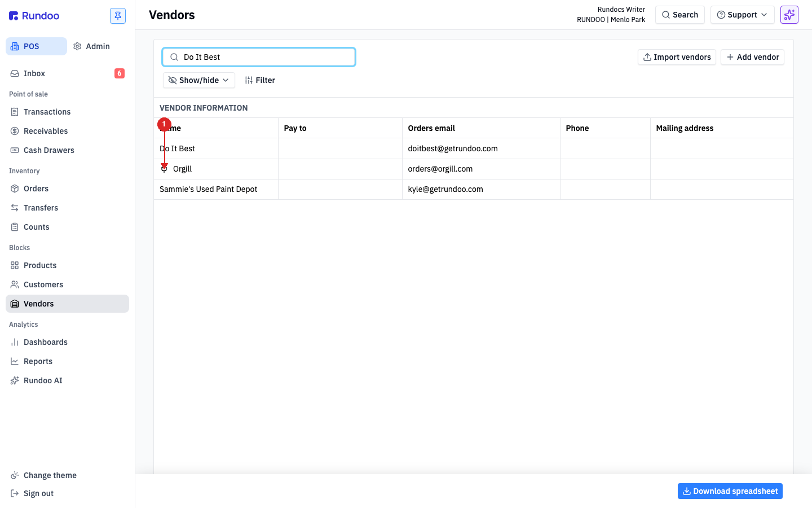Click Import vendors button
The width and height of the screenshot is (812, 508).
point(677,57)
